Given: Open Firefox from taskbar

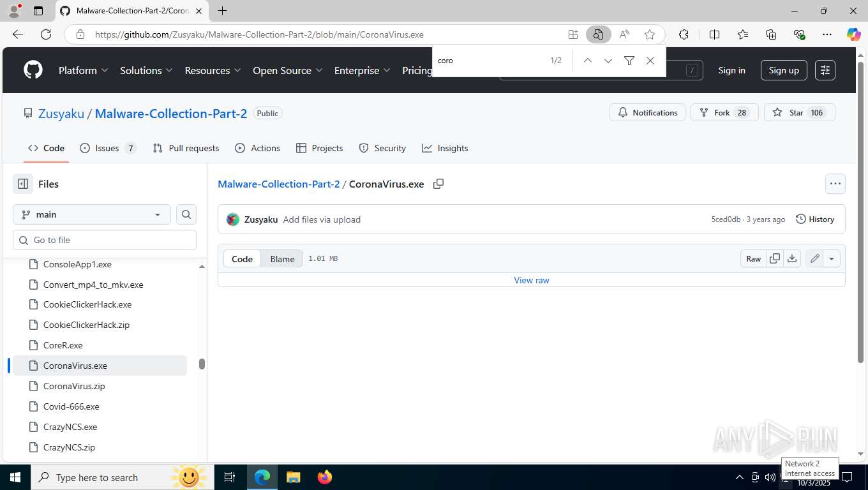Looking at the screenshot, I should (325, 477).
